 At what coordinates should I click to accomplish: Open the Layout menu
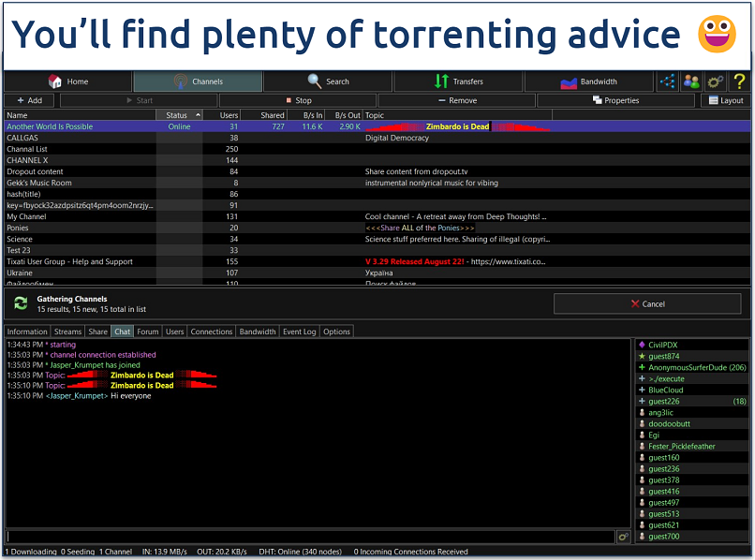pyautogui.click(x=726, y=100)
